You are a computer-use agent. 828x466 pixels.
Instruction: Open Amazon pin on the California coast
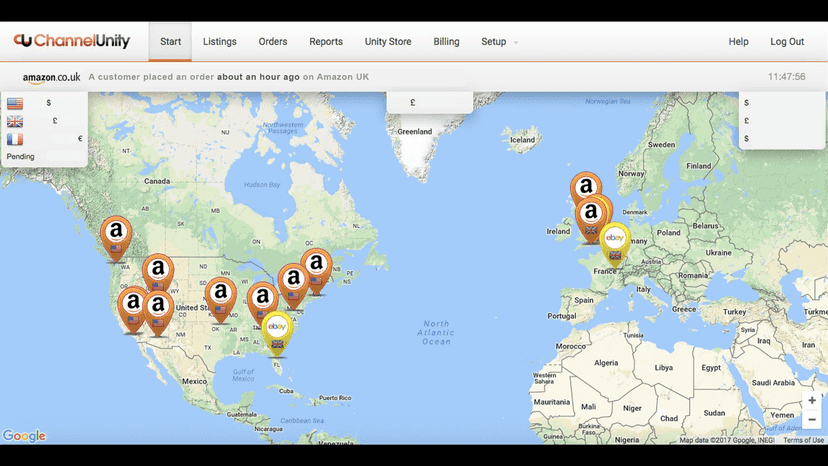131,308
